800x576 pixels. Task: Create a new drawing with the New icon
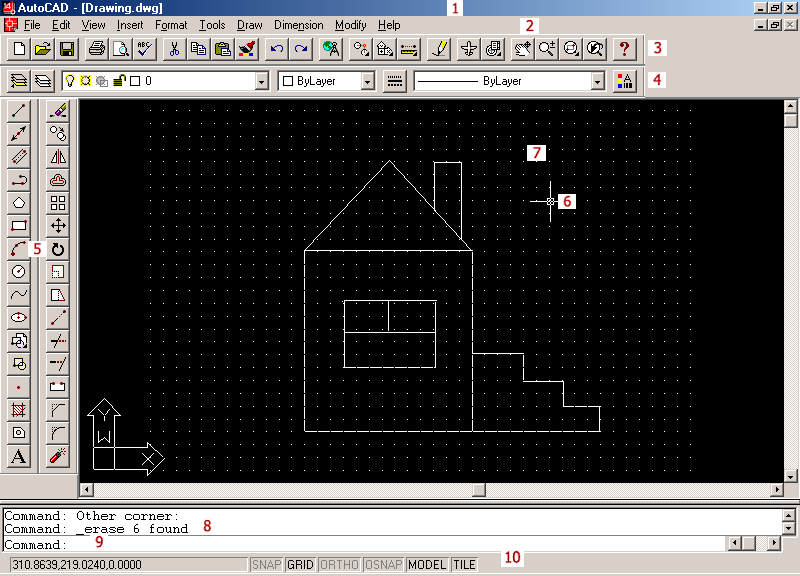point(19,49)
